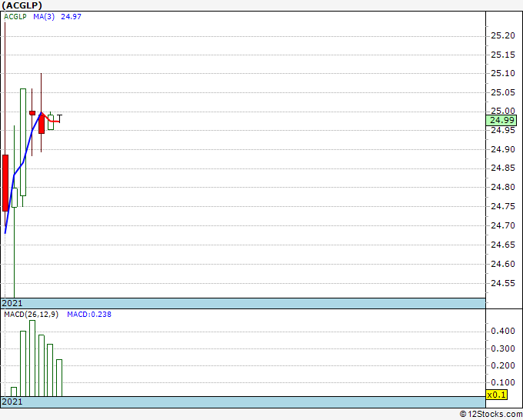Image resolution: width=523 pixels, height=420 pixels.
Task: Click the shortest MACD histogram bar
Action: coord(14,392)
